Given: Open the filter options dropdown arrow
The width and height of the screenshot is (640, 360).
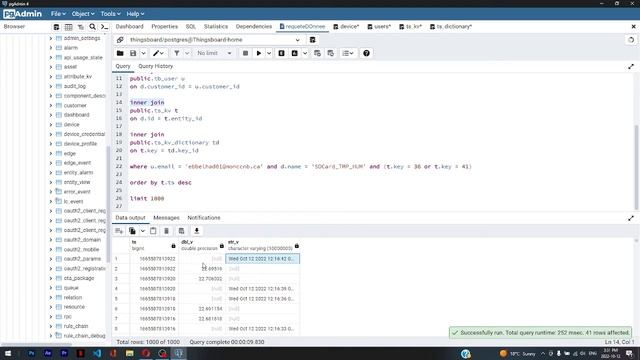Looking at the screenshot, I should (x=187, y=53).
